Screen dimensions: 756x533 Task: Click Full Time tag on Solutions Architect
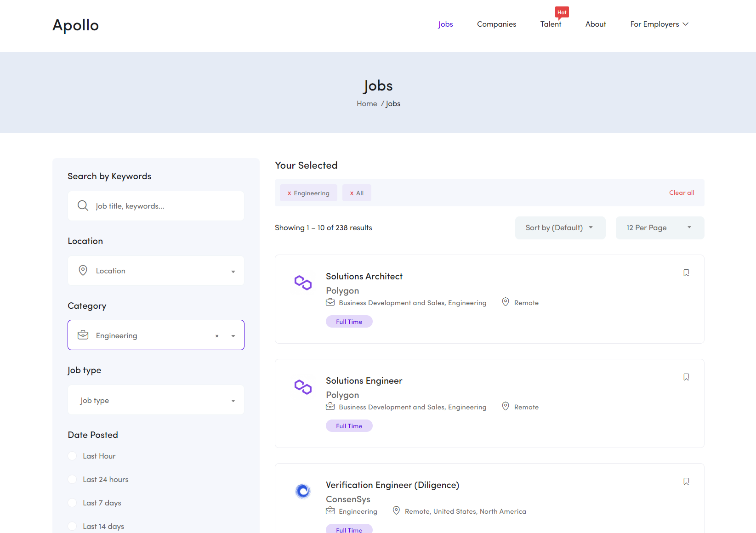349,322
